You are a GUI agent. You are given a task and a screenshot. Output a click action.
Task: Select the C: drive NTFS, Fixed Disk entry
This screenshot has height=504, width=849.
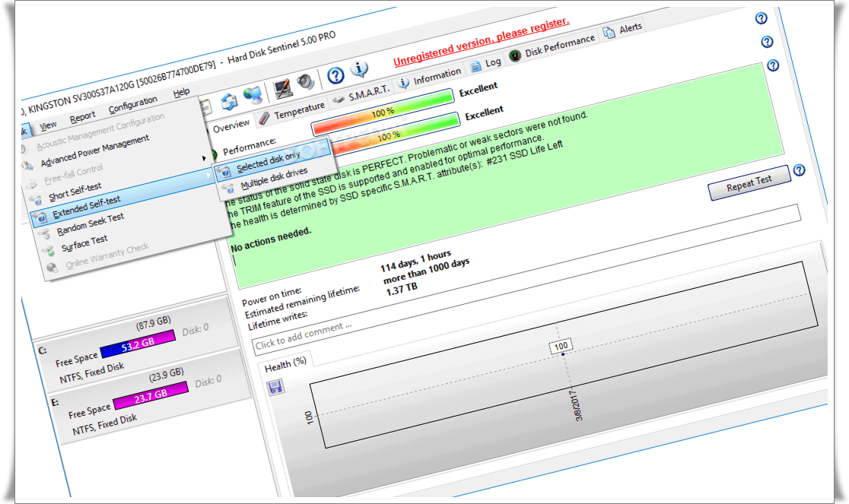click(92, 373)
